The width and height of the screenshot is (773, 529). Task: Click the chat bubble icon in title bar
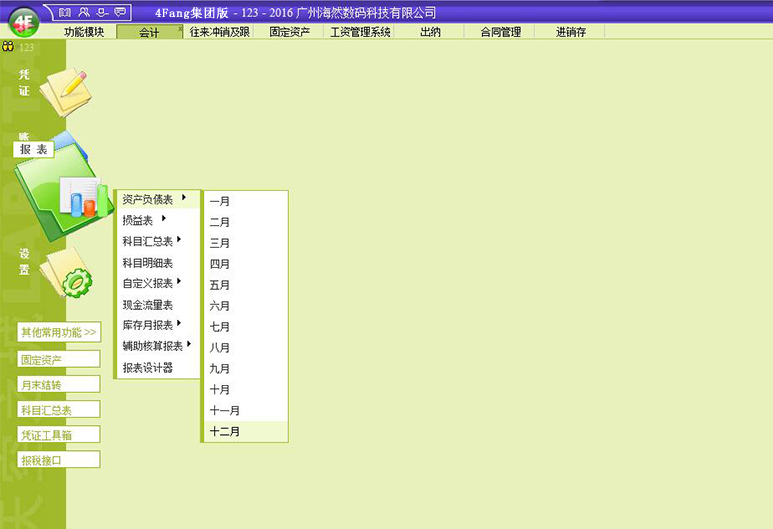121,12
